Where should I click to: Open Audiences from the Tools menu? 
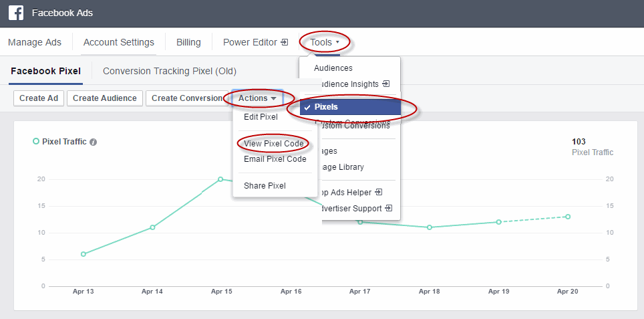[x=333, y=68]
